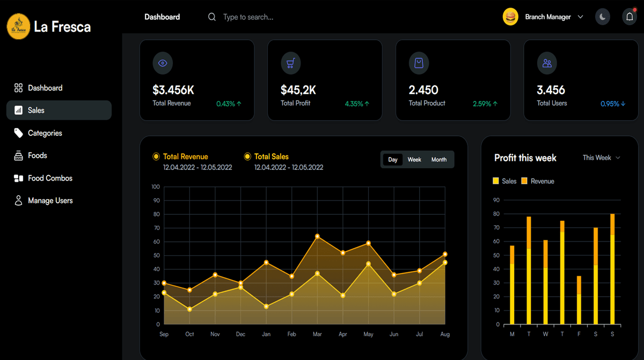Click the Sales legend color swatch
644x360 pixels.
(495, 181)
